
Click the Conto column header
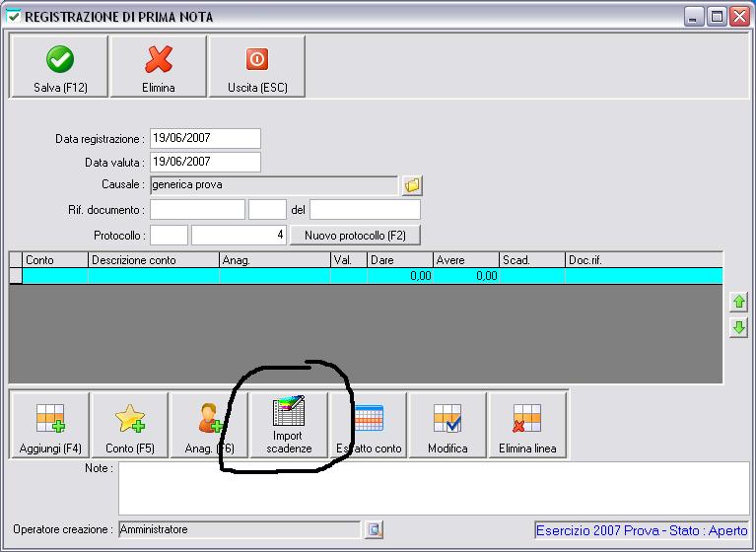(55, 260)
